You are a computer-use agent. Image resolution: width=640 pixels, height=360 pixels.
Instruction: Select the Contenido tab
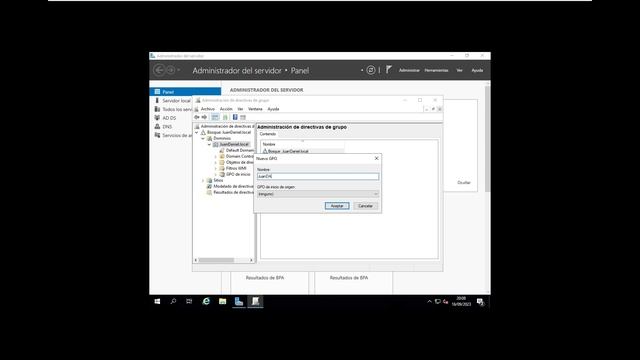coord(268,134)
